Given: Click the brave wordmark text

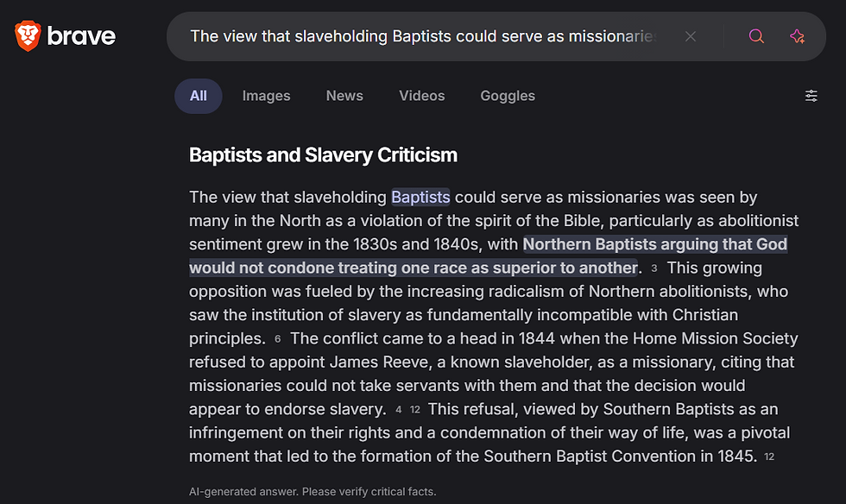Looking at the screenshot, I should pos(81,36).
